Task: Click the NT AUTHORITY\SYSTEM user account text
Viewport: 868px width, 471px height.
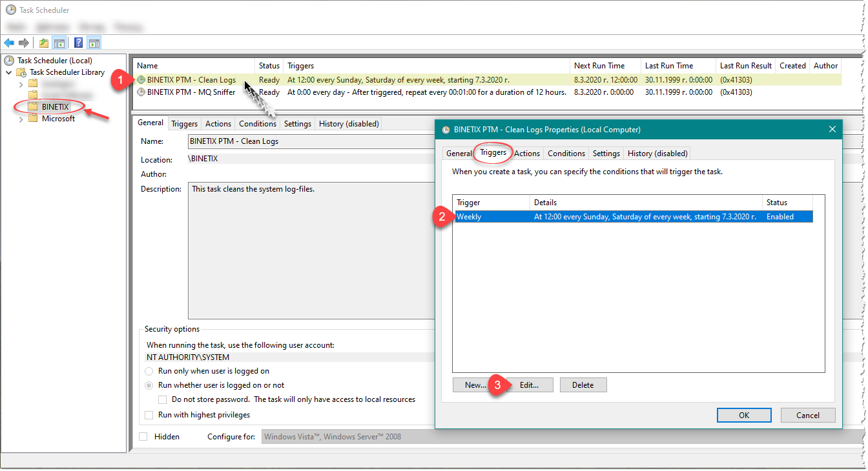Action: click(x=188, y=357)
